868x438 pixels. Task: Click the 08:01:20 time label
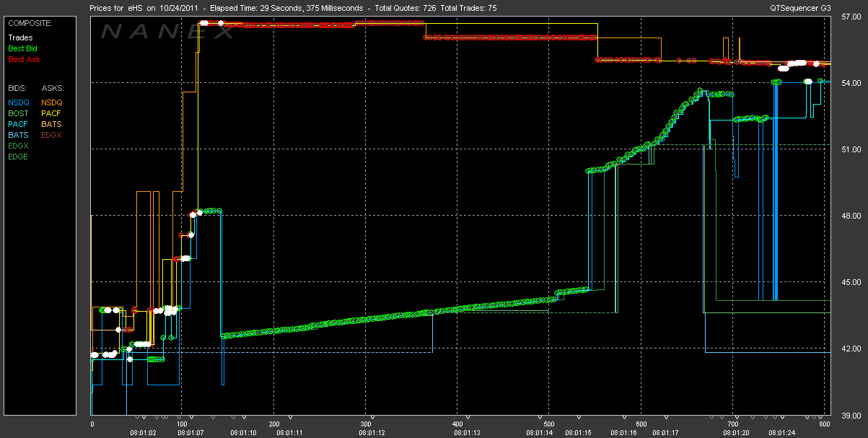click(736, 433)
